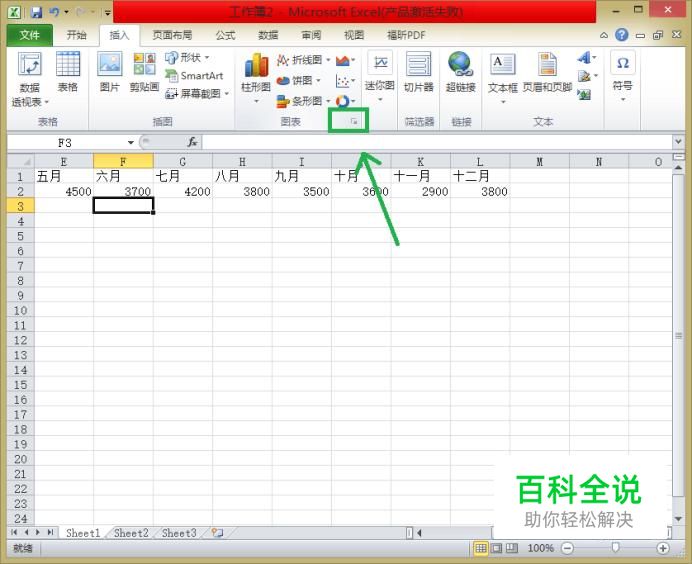
Task: Click the zoom slider handle
Action: coord(615,548)
